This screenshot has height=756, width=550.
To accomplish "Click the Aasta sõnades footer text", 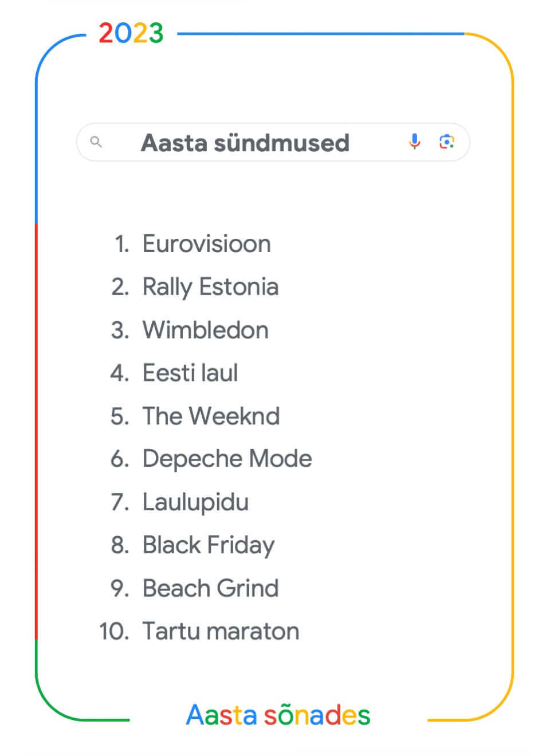I will tap(278, 715).
